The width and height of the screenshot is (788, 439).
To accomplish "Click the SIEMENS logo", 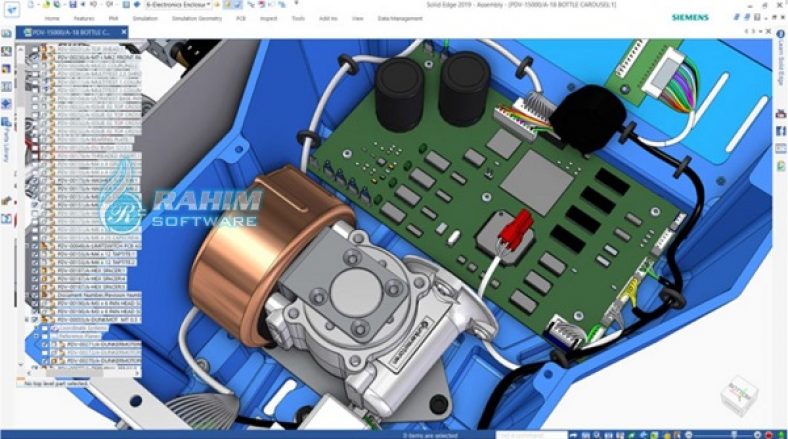I will pos(690,17).
